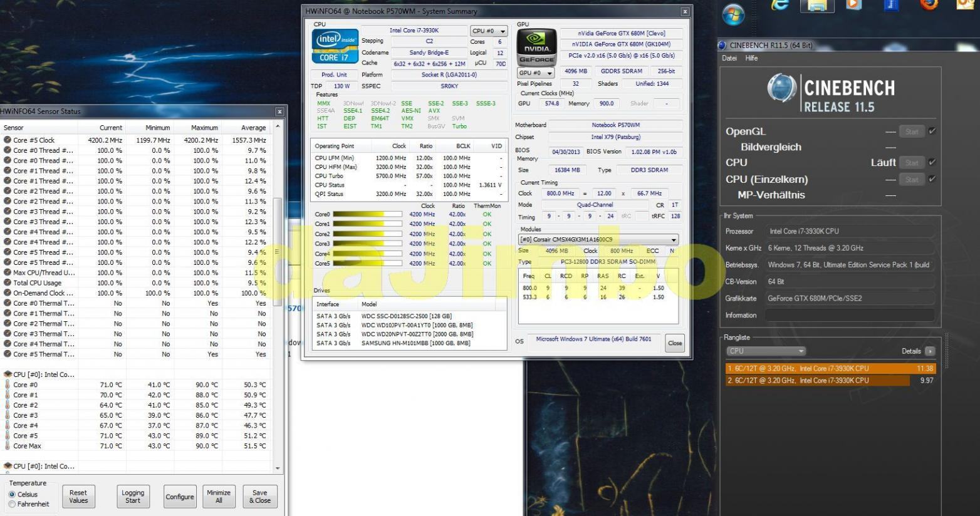This screenshot has width=980, height=516.
Task: Click the Cinebench title bar app icon
Action: (722, 45)
